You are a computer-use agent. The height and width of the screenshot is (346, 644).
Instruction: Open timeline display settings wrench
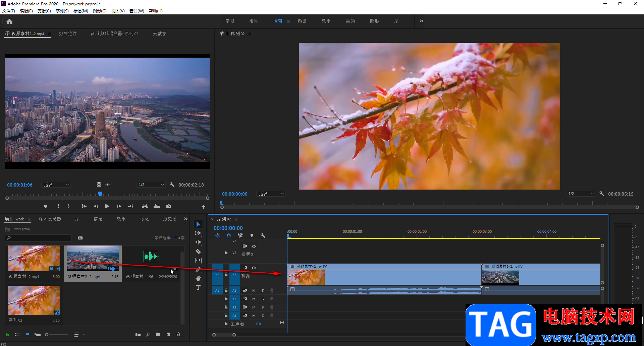tap(263, 235)
